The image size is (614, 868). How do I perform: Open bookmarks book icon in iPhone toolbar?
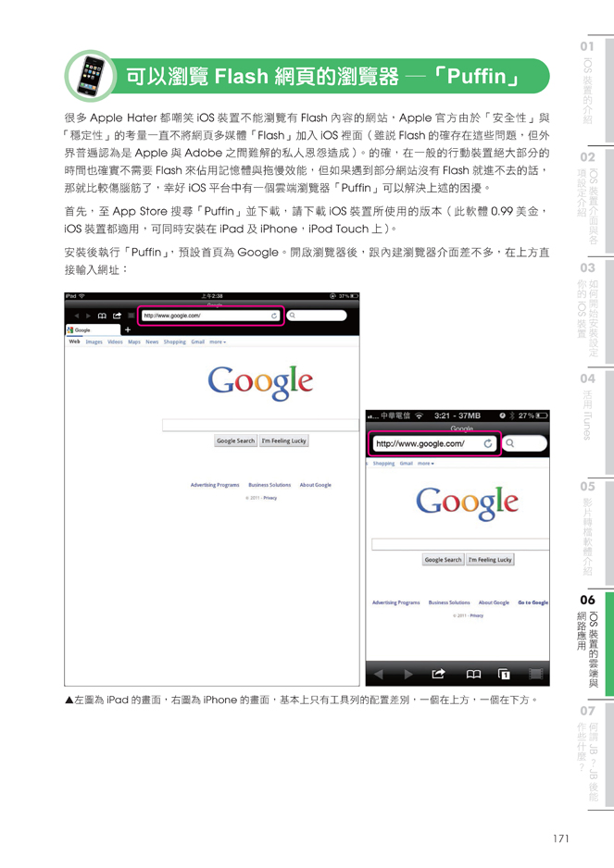coord(473,674)
